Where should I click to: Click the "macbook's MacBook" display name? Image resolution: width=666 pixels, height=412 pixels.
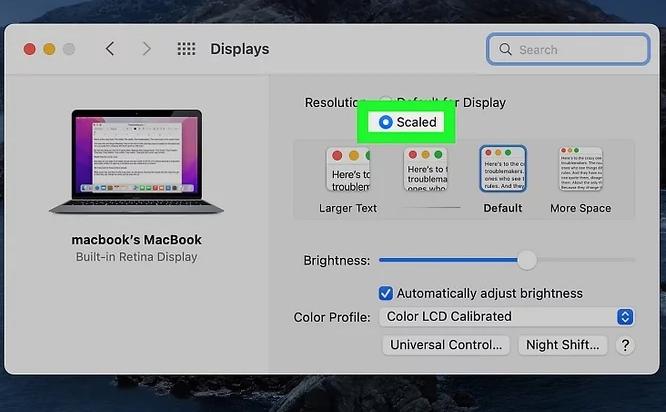click(136, 240)
